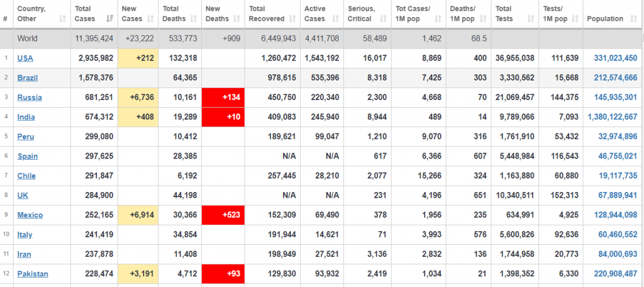Image resolution: width=644 pixels, height=287 pixels.
Task: Sort by New Deaths arrows
Action: point(236,18)
